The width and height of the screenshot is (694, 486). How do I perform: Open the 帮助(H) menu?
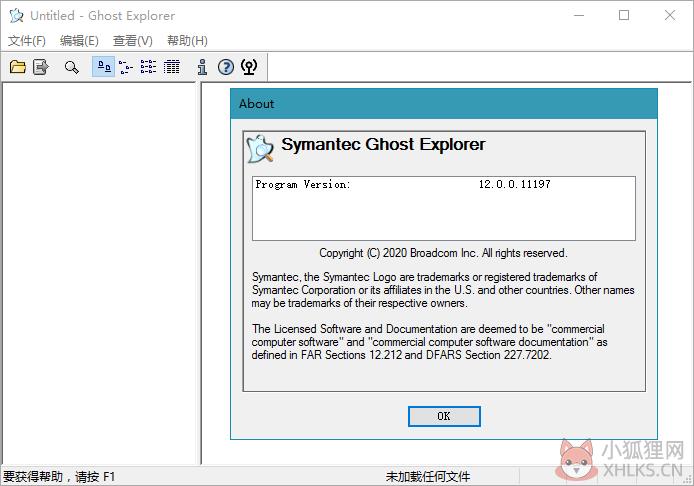(x=187, y=41)
